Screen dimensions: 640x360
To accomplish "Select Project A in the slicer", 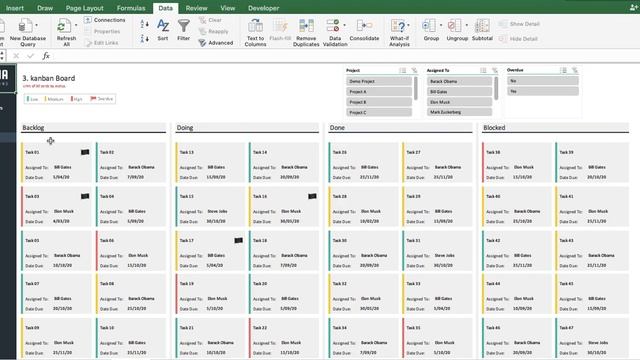I will pyautogui.click(x=379, y=92).
